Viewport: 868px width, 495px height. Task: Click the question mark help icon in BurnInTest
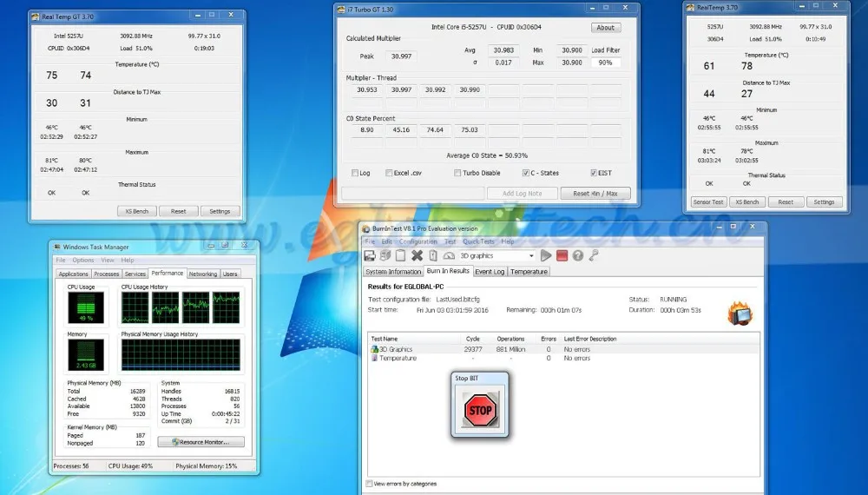[x=578, y=255]
